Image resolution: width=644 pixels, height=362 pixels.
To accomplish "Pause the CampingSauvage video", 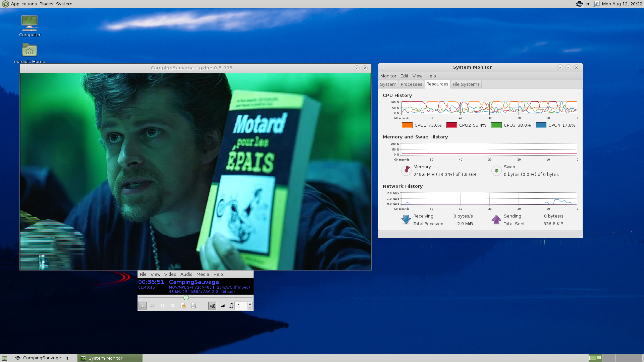I will pos(163,306).
